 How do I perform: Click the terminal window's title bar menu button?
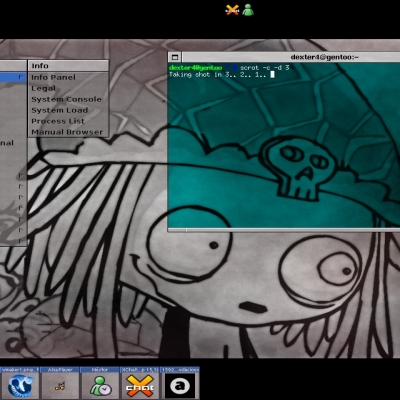pyautogui.click(x=175, y=57)
